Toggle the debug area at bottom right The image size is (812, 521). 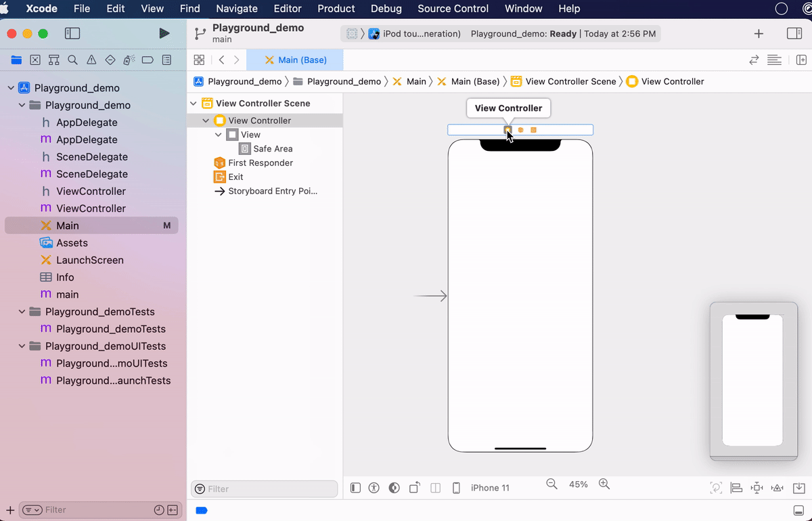tap(798, 510)
